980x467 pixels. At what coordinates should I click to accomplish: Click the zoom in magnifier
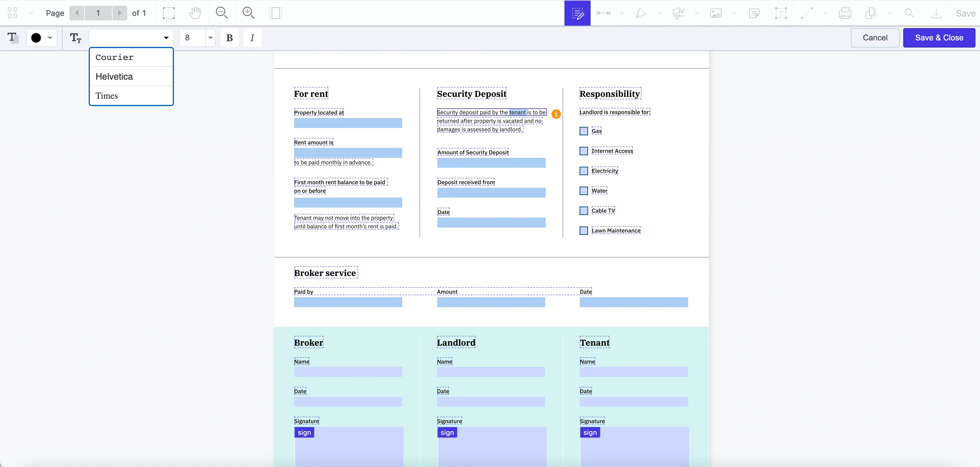click(x=248, y=13)
